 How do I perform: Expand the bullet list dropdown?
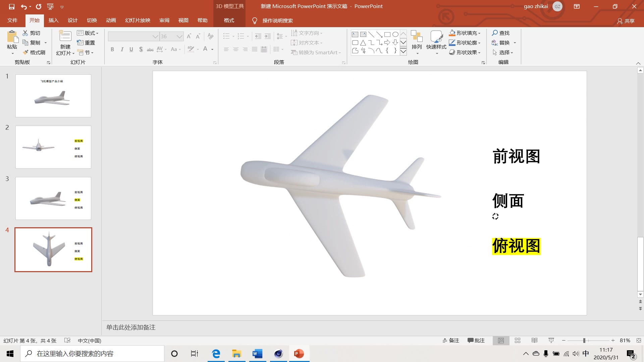(233, 36)
